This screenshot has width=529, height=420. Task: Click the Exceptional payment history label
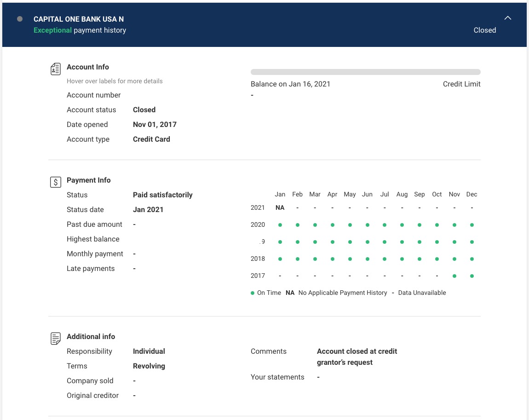tap(80, 30)
